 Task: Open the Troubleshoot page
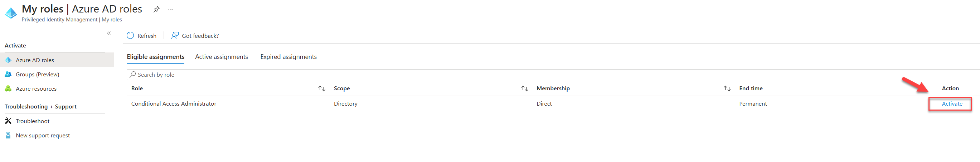click(x=32, y=121)
